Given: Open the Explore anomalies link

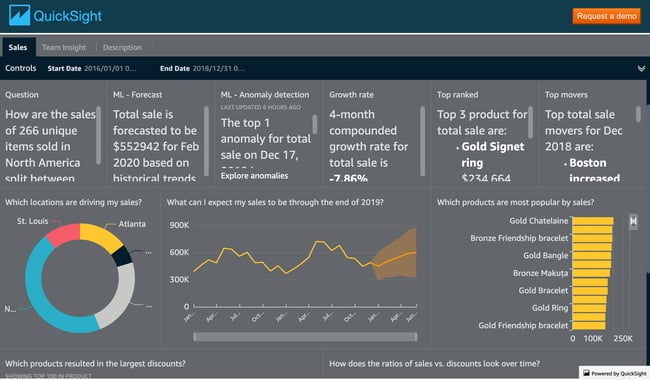Looking at the screenshot, I should 254,176.
